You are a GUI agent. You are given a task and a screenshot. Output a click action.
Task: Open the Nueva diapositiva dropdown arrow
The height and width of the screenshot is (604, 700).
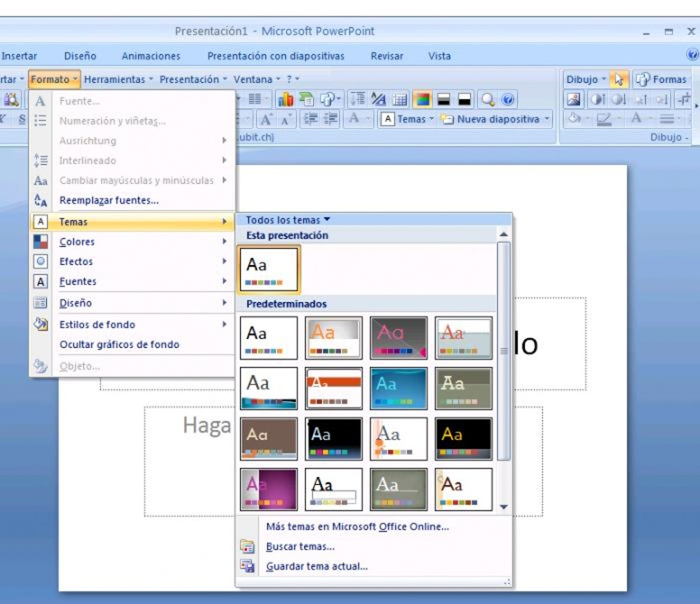[x=547, y=119]
